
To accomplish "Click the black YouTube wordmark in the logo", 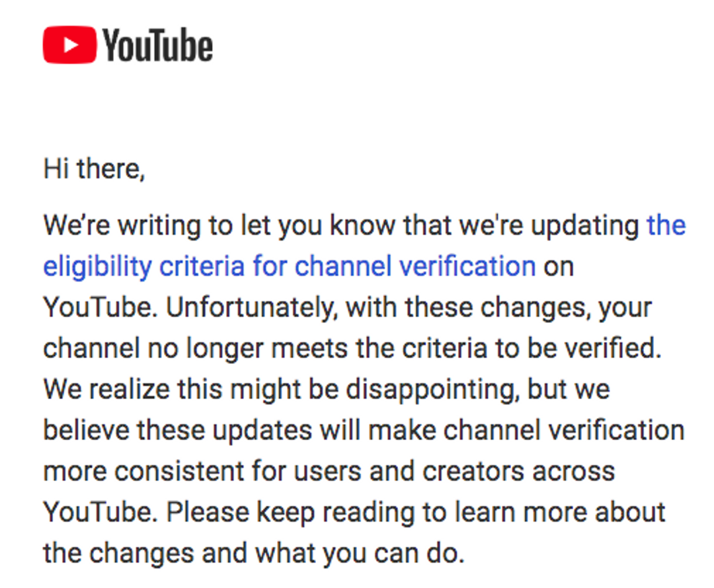I will tap(158, 46).
